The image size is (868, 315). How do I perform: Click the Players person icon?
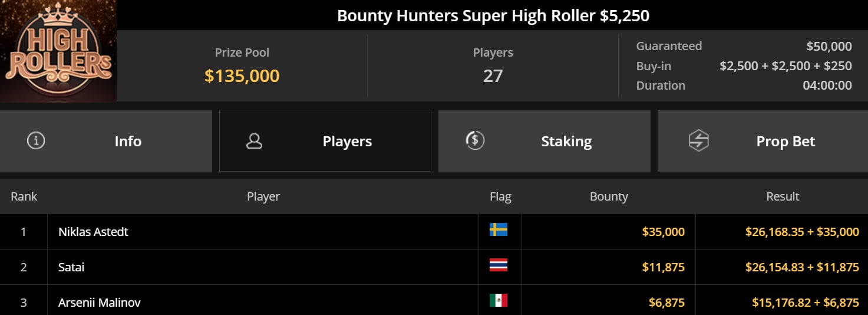(255, 141)
